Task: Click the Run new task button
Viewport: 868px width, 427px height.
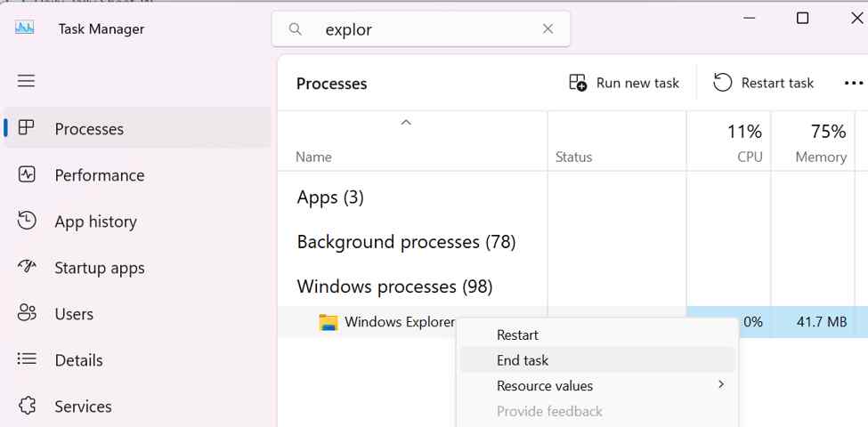Action: (624, 83)
